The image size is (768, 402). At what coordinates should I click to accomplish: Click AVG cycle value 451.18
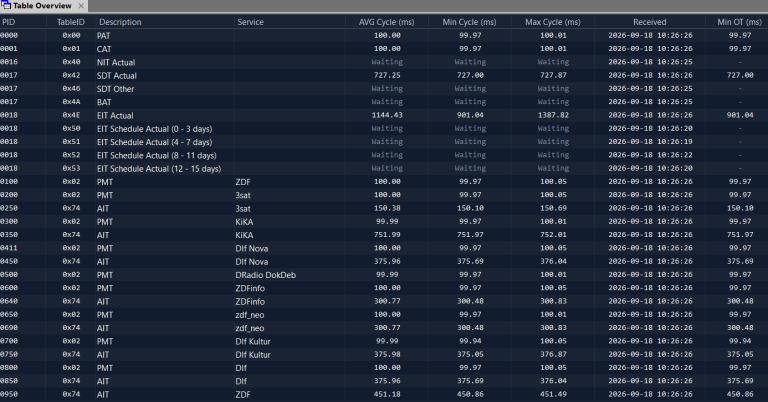[x=387, y=394]
